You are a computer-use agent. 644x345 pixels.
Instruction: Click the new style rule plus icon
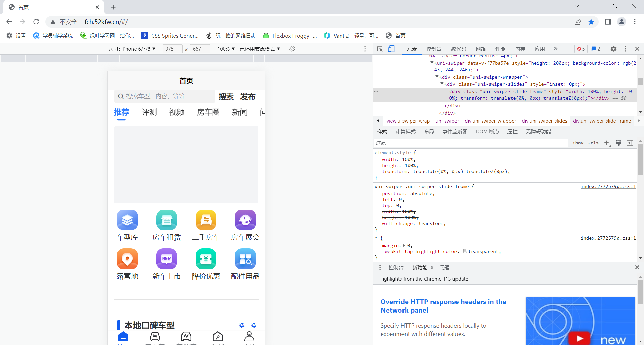[x=607, y=143]
